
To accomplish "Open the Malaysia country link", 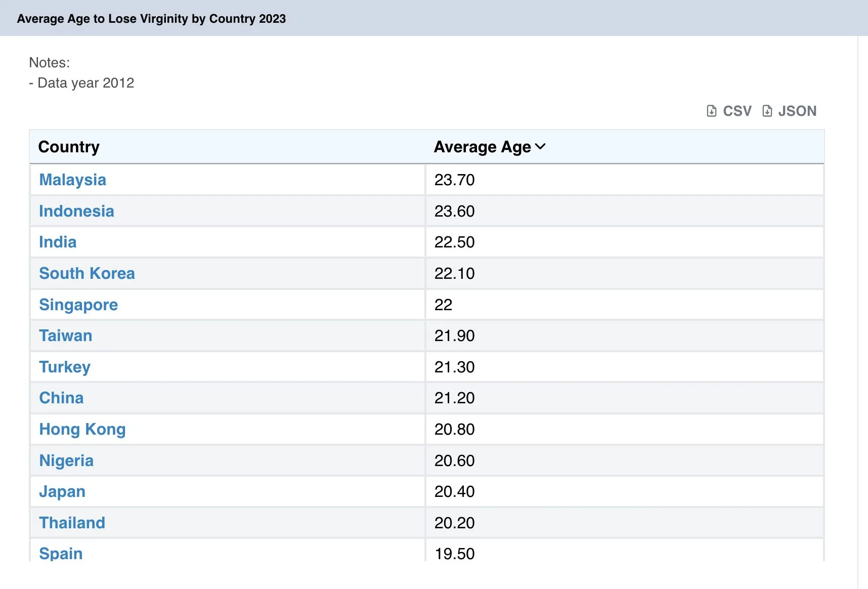I will [x=72, y=180].
